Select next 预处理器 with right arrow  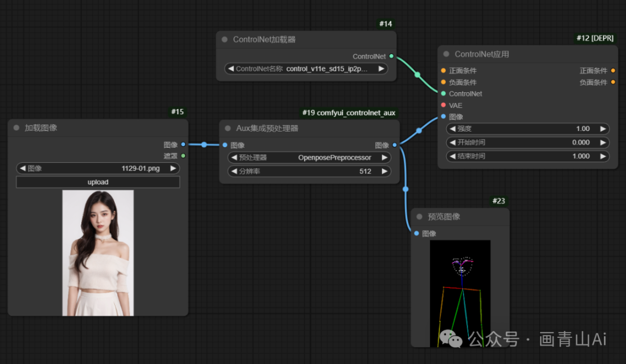pyautogui.click(x=384, y=157)
